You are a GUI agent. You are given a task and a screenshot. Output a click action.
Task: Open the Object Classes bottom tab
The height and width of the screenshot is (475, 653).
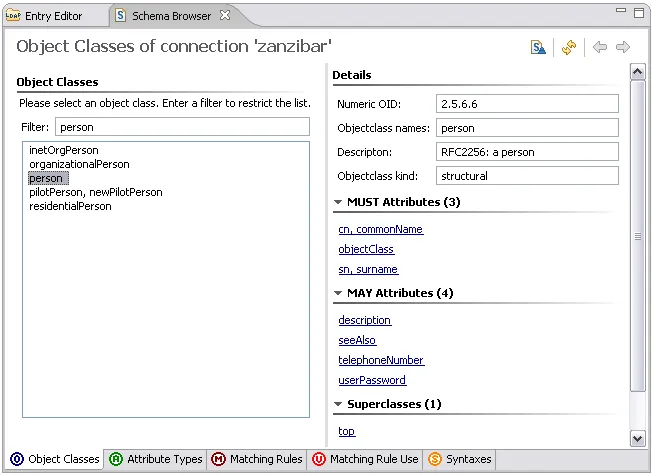pos(55,459)
